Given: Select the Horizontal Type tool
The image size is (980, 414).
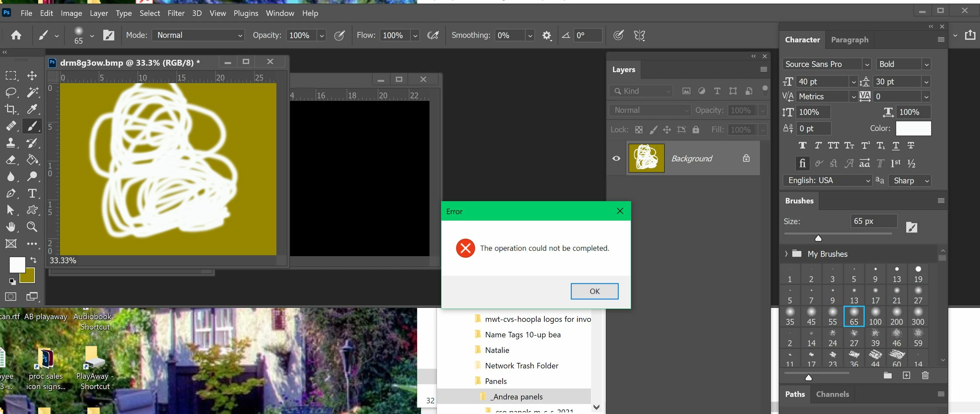Looking at the screenshot, I should point(32,193).
